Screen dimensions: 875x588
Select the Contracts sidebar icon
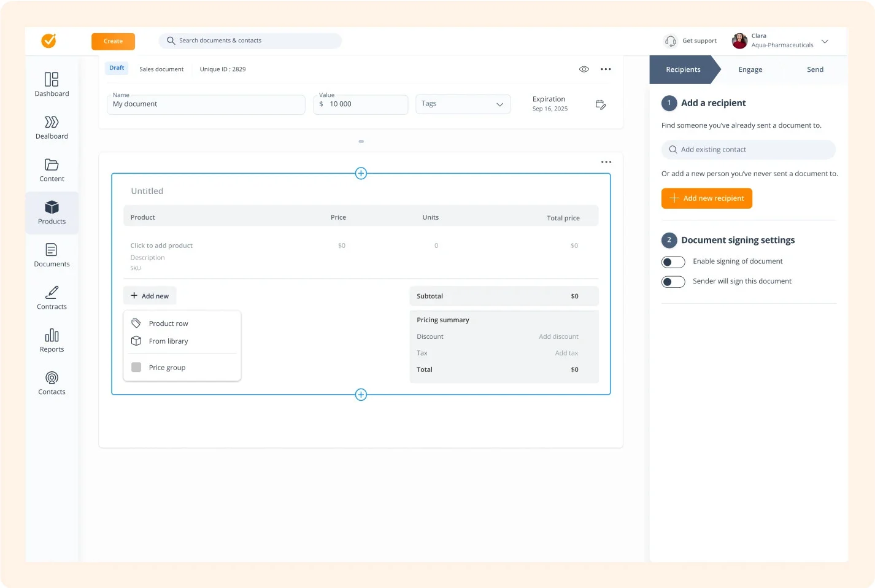point(52,298)
